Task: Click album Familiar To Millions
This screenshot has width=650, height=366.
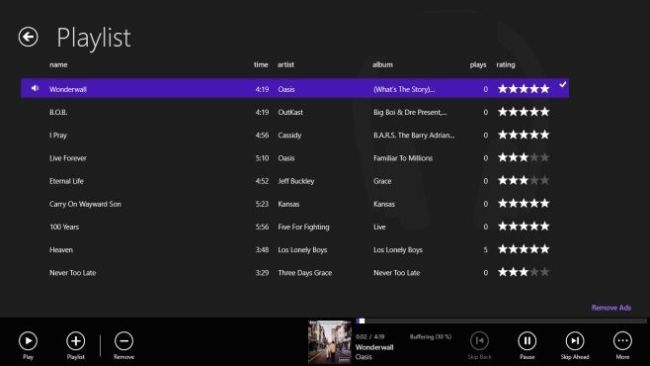Action: click(403, 158)
